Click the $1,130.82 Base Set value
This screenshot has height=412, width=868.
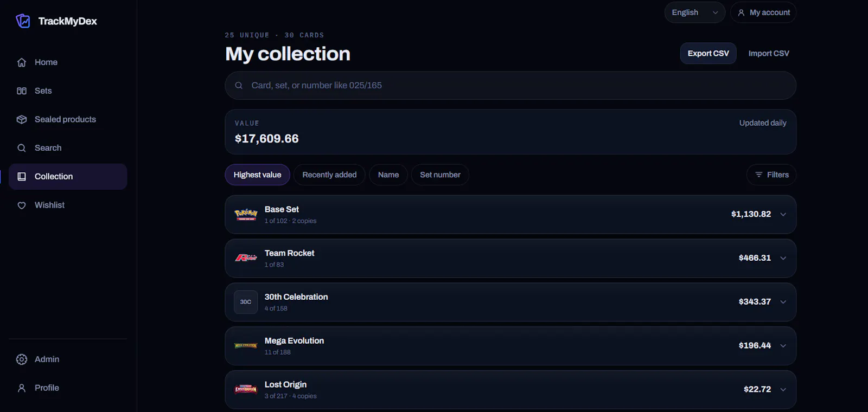click(x=751, y=214)
